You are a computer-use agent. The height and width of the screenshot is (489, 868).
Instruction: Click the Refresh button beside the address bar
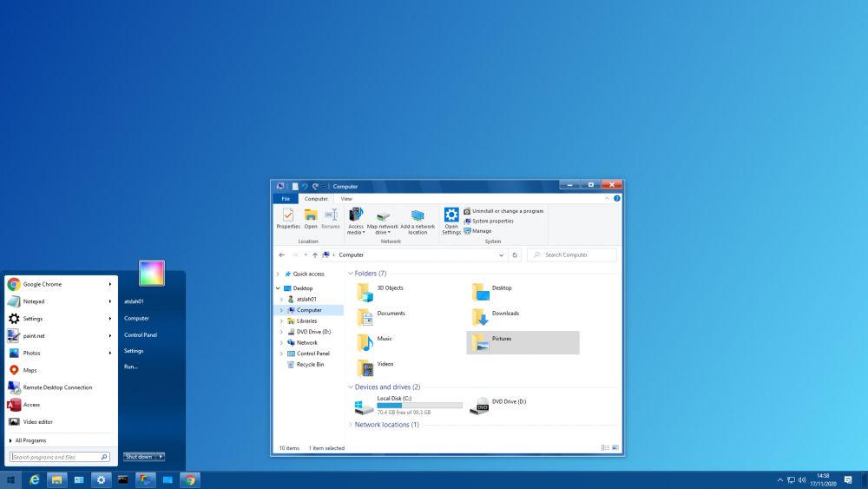point(516,255)
